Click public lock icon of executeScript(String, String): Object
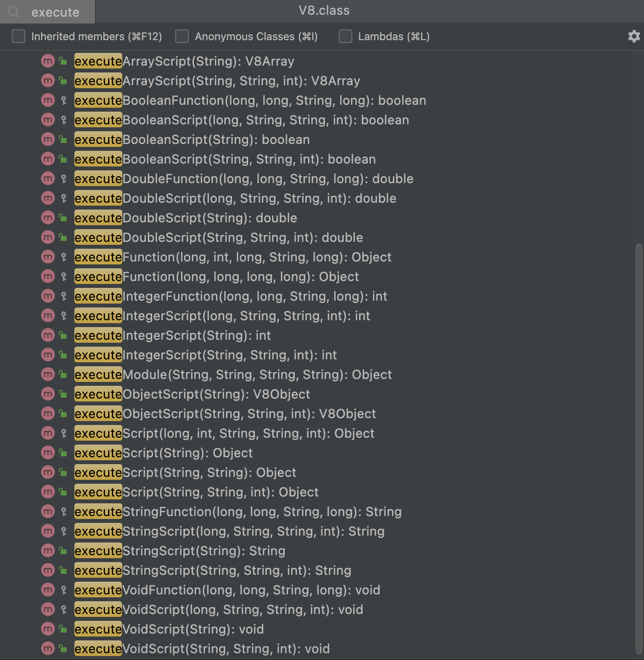The image size is (644, 660). [x=63, y=472]
